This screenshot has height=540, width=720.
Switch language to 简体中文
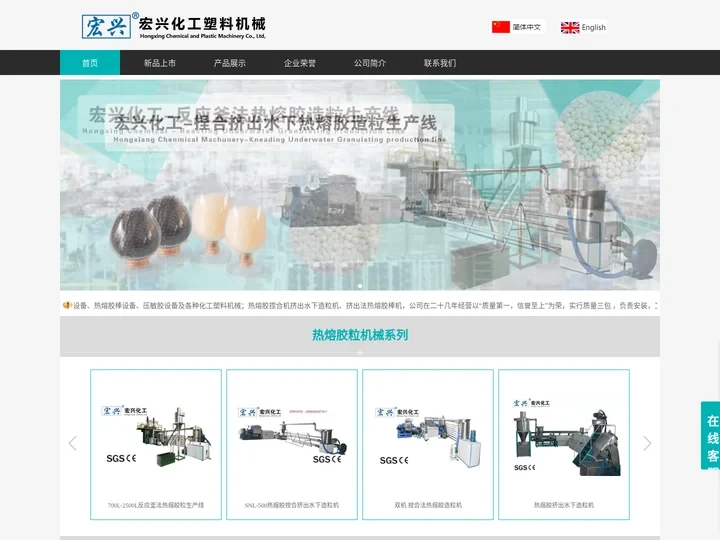point(527,27)
